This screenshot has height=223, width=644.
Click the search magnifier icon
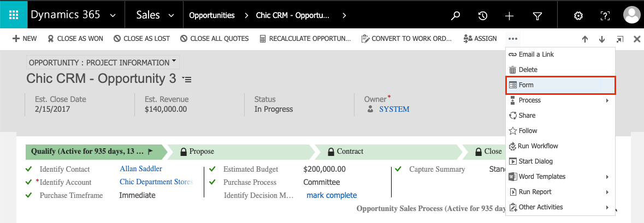[456, 16]
